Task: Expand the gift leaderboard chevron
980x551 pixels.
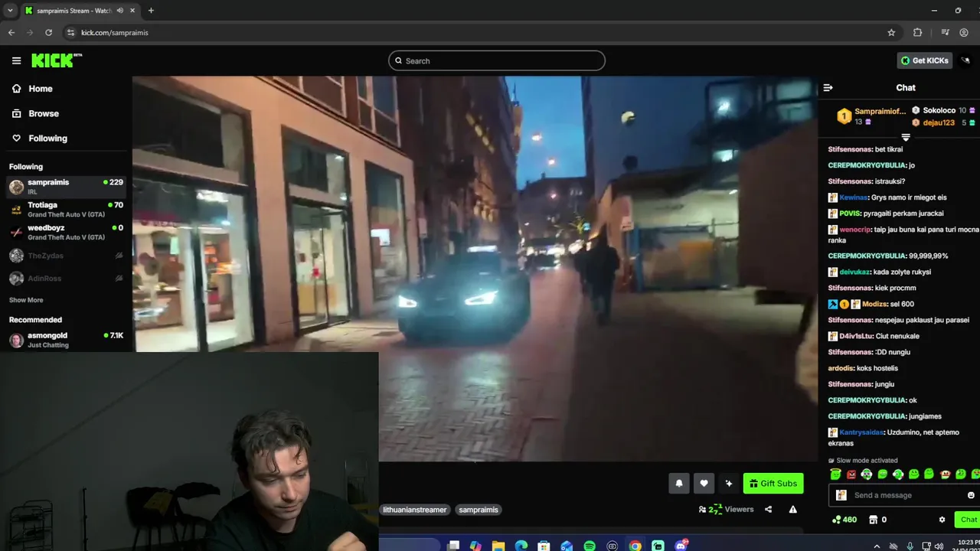Action: pos(906,138)
